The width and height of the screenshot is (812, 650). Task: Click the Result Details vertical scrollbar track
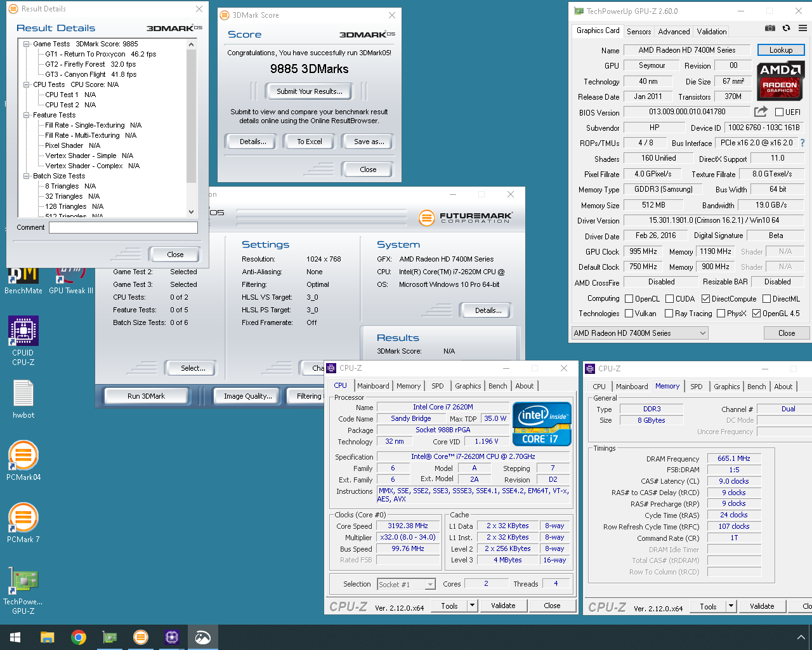[192, 194]
